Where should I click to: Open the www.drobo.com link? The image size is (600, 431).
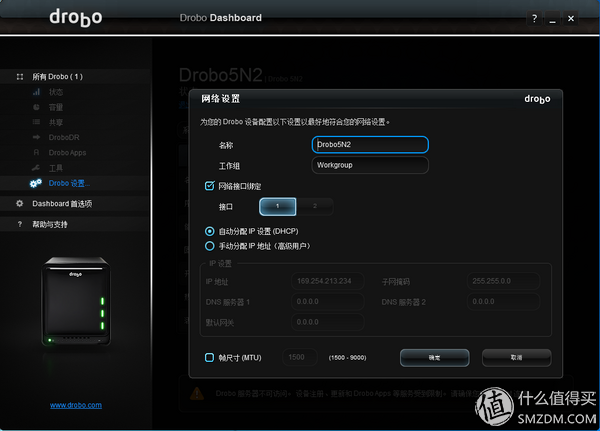76,405
